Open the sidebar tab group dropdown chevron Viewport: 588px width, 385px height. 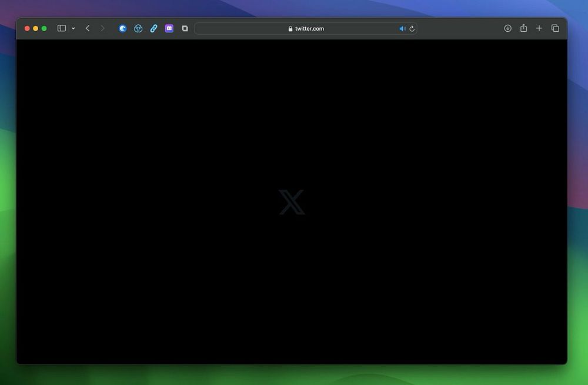click(x=73, y=28)
